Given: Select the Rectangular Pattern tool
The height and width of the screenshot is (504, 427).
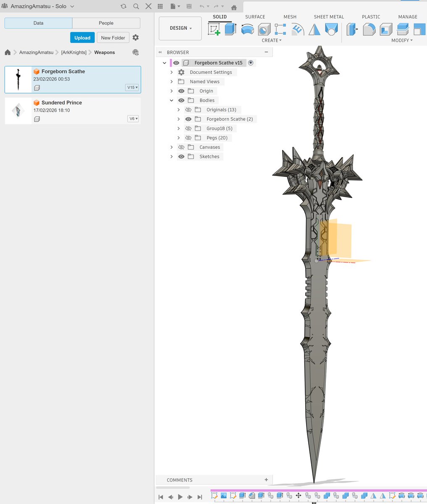Looking at the screenshot, I should click(280, 29).
